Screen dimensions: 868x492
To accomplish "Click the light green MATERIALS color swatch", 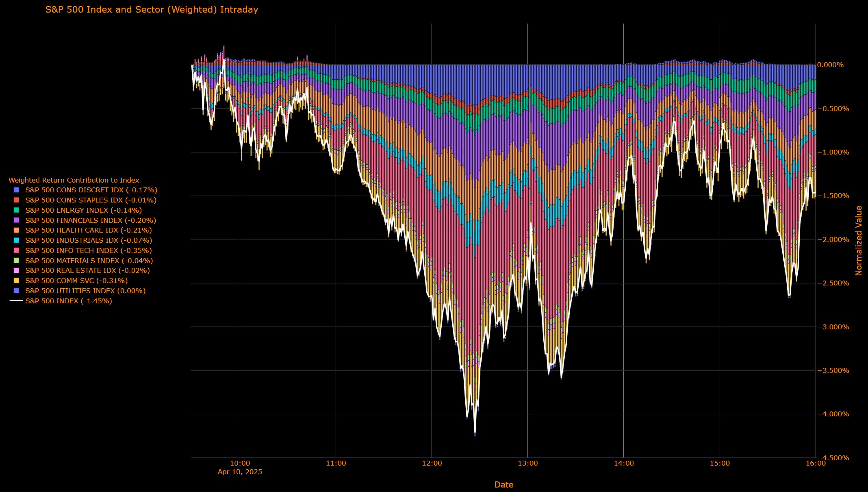I will [16, 261].
